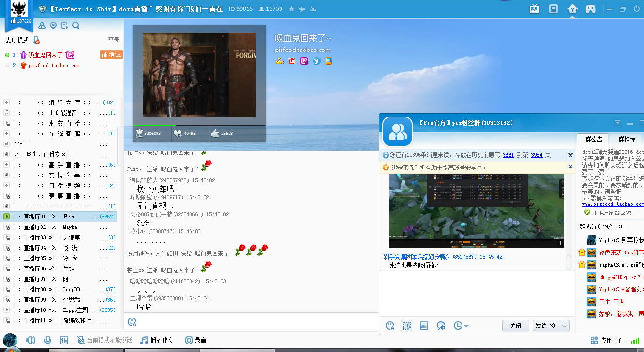The width and height of the screenshot is (644, 352).
Task: Select channel 直播厅02 Maybe
Action: coord(59,227)
